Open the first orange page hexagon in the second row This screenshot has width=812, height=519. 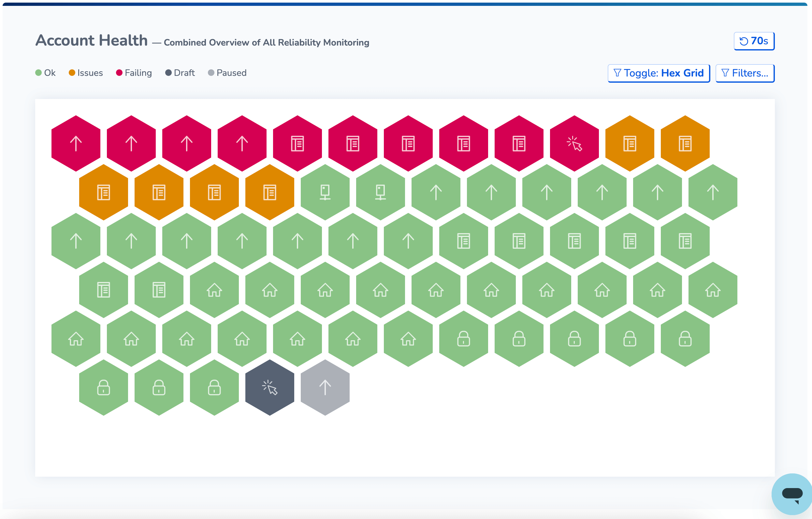[x=104, y=192]
